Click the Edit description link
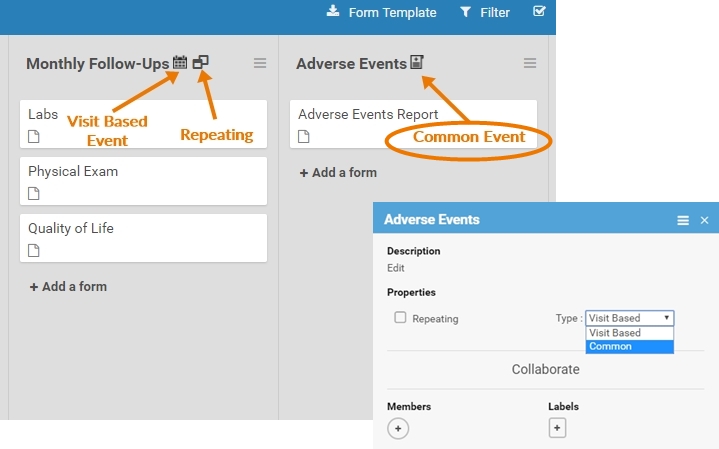Viewport: 719px width, 449px height. tap(396, 268)
